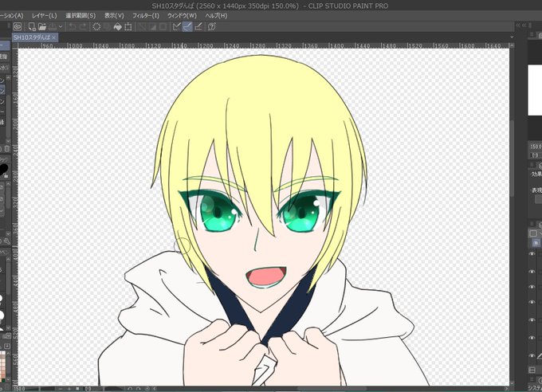The image size is (542, 392).
Task: Open the CLIP STUDIO launcher icon
Action: (18, 26)
